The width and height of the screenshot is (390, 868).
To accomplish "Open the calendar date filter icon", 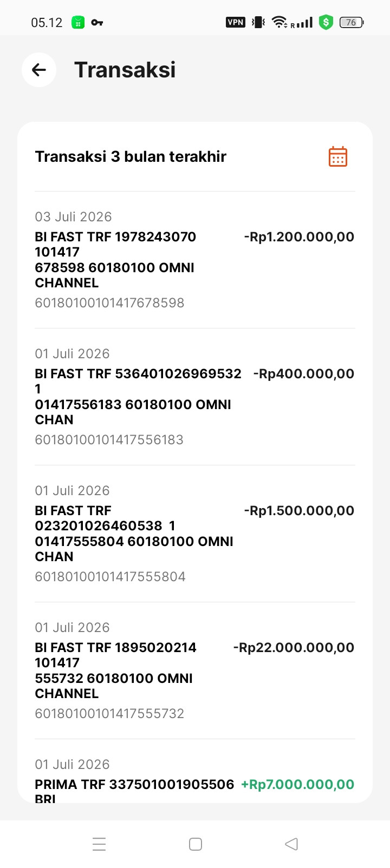I will (338, 157).
